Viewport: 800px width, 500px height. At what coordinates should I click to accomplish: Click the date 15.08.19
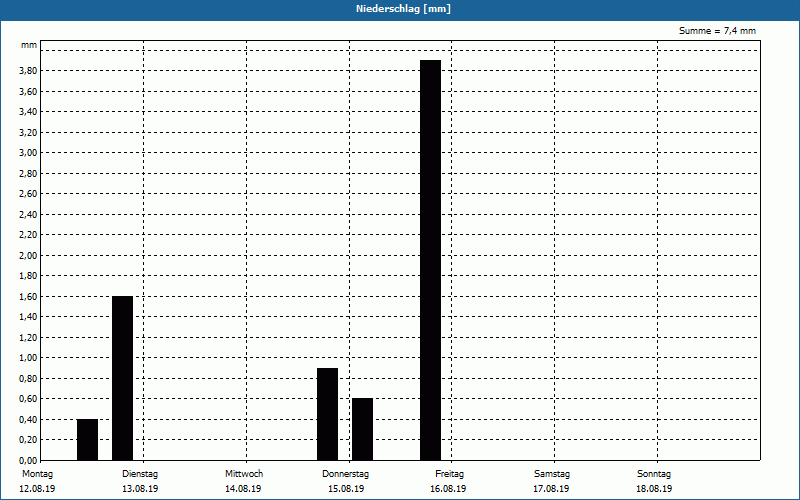[x=346, y=489]
